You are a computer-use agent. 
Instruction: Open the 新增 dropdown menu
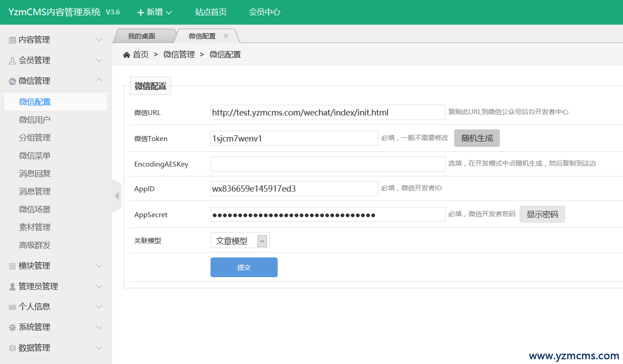pos(155,12)
